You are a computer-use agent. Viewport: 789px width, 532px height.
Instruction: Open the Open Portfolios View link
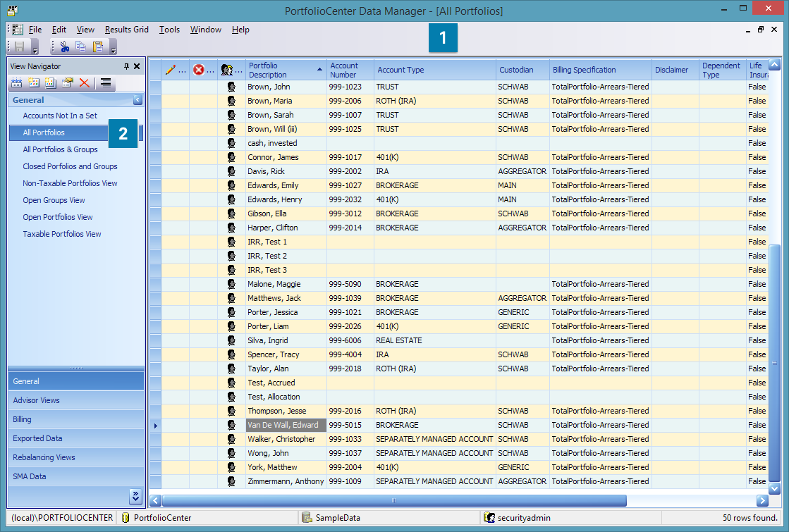58,217
